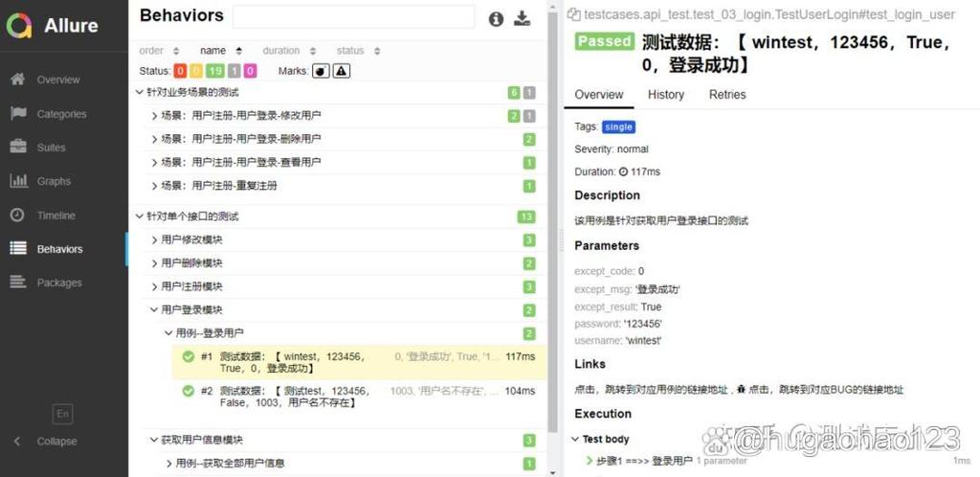Click the Allure logo icon
Image resolution: width=980 pixels, height=477 pixels.
pos(19,25)
